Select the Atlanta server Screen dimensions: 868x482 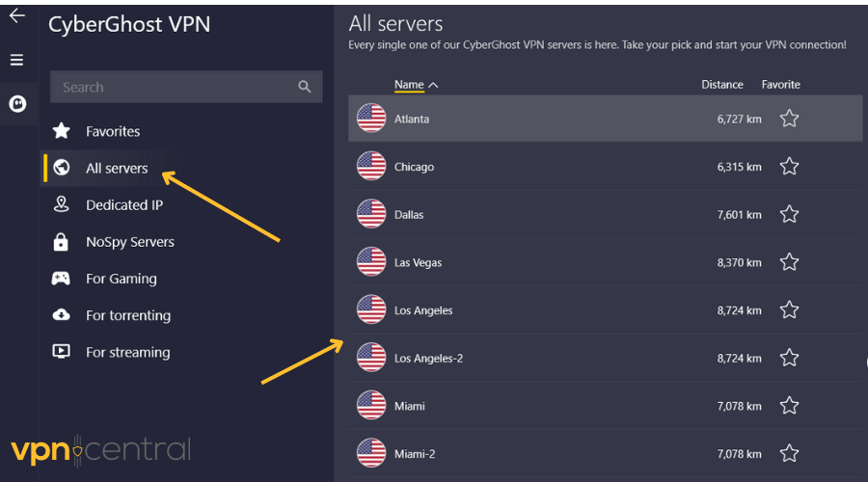[x=605, y=119]
